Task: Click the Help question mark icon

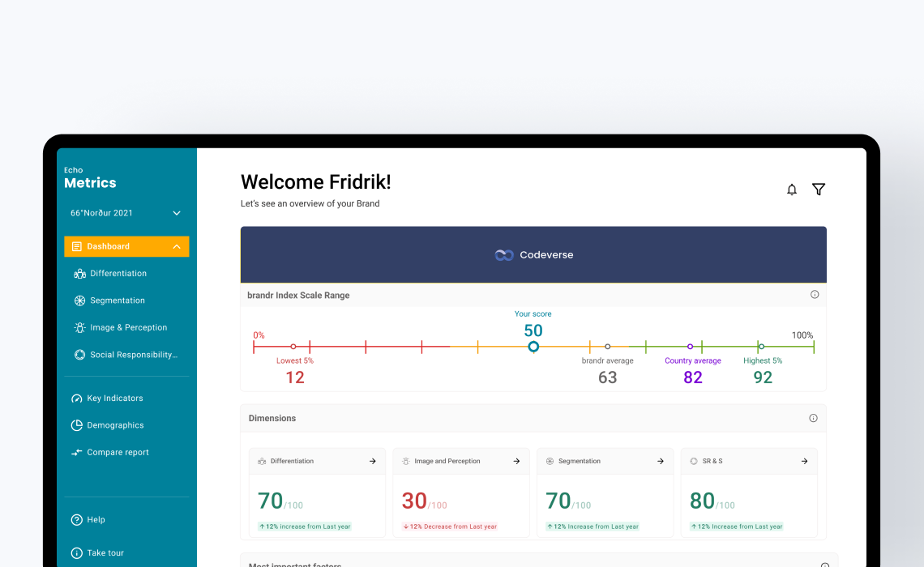Action: pos(77,520)
